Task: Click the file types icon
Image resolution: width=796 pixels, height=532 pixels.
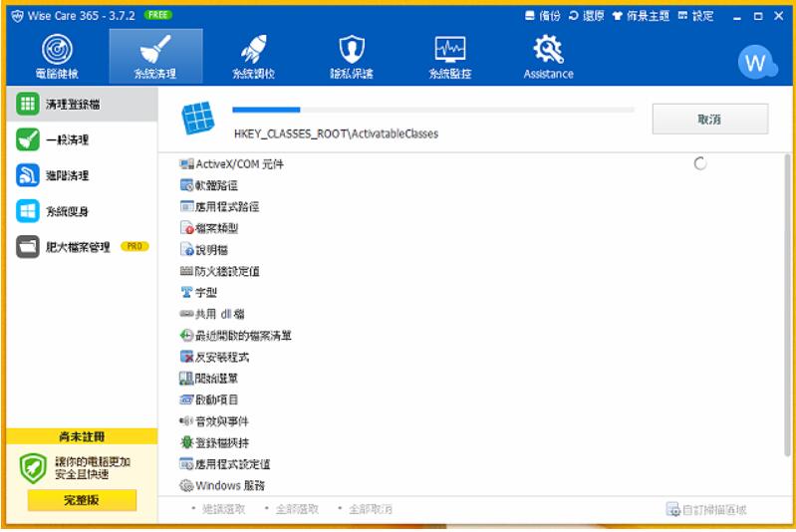Action: (187, 228)
